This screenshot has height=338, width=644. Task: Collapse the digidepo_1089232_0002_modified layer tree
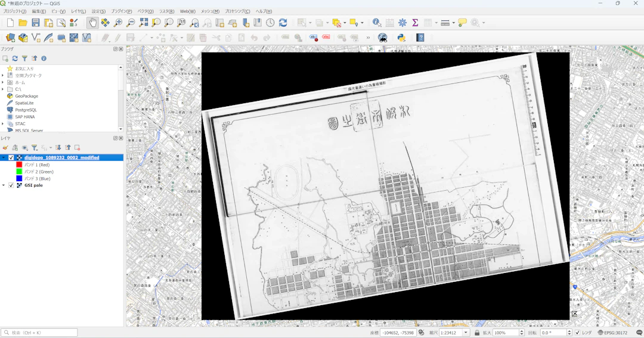click(x=4, y=158)
